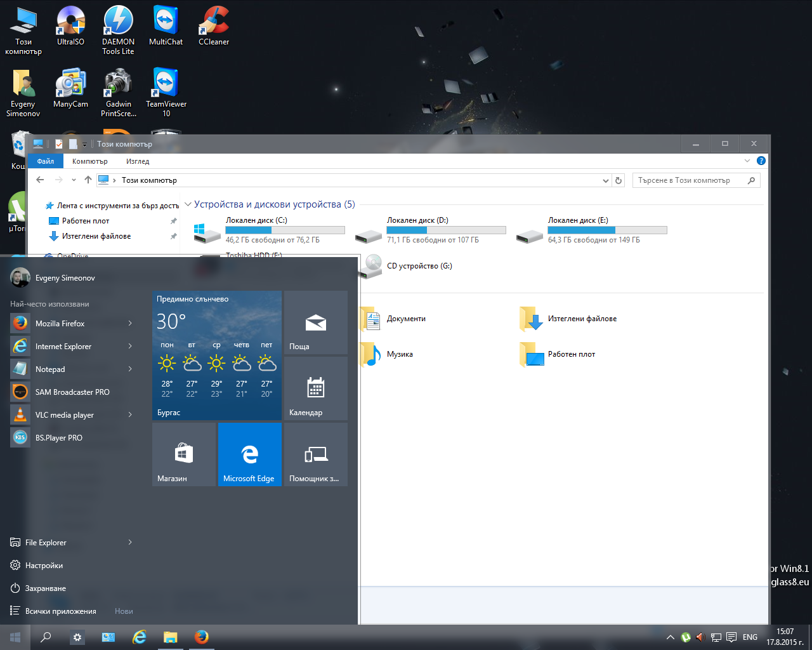This screenshot has height=650, width=812.
Task: Click ENG language indicator in tray
Action: coord(750,637)
